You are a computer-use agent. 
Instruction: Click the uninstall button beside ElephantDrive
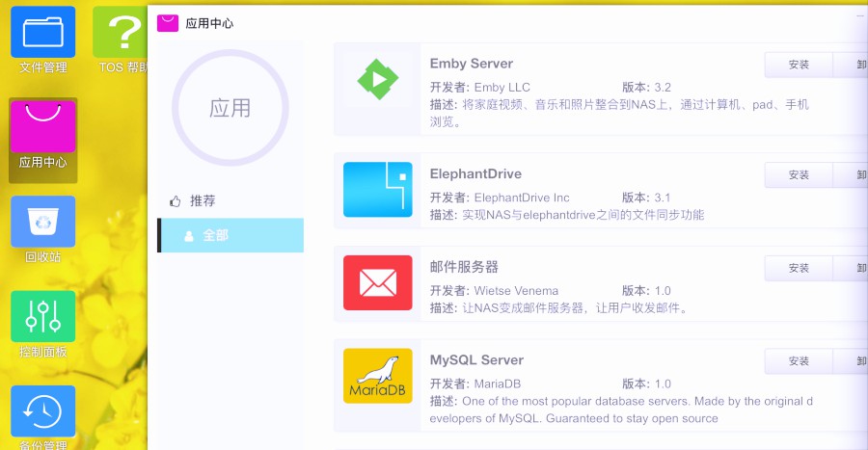tap(851, 174)
